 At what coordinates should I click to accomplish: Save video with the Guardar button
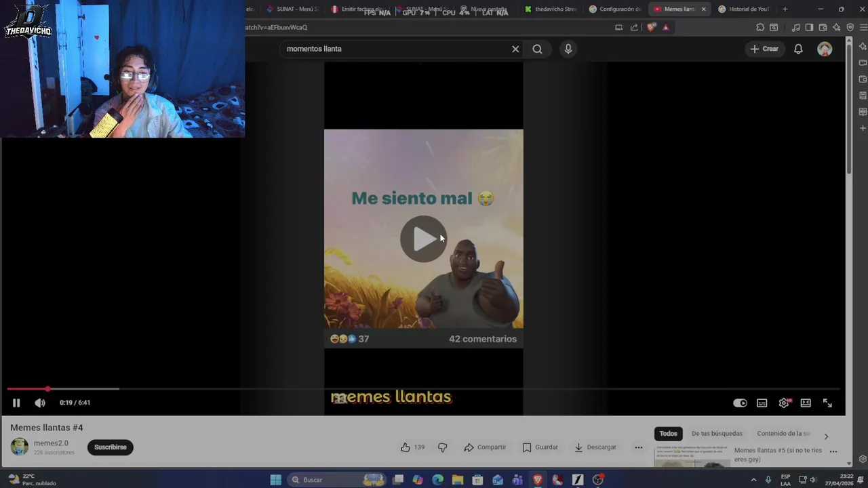point(540,447)
